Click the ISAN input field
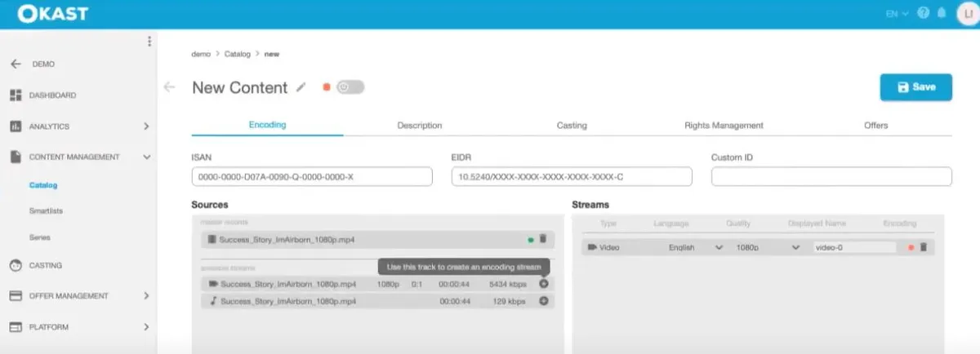 pos(312,177)
